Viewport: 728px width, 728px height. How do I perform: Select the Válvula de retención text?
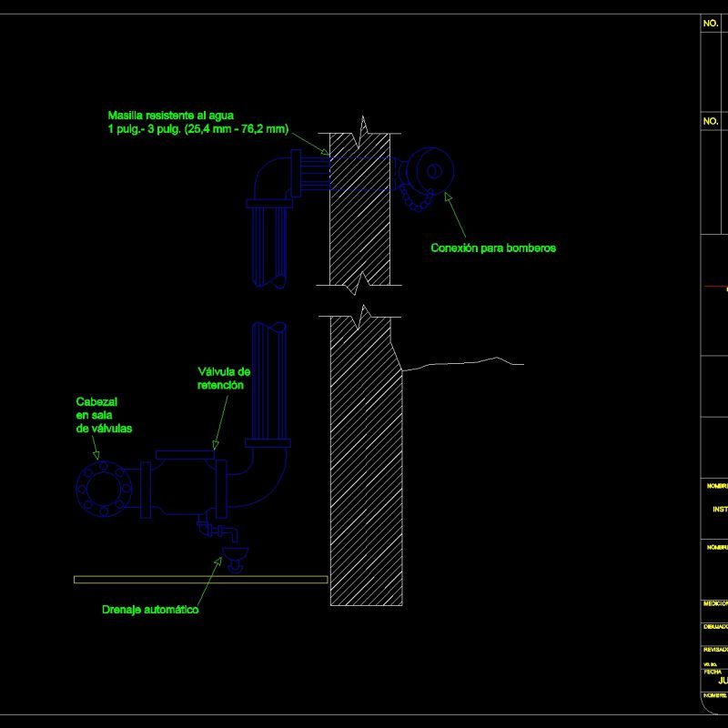(x=223, y=377)
